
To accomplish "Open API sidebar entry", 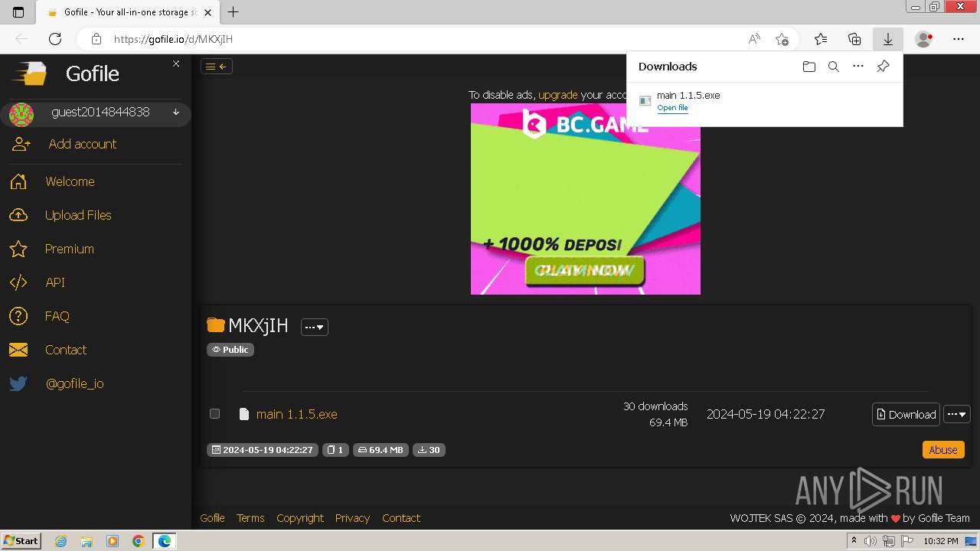I will (55, 282).
